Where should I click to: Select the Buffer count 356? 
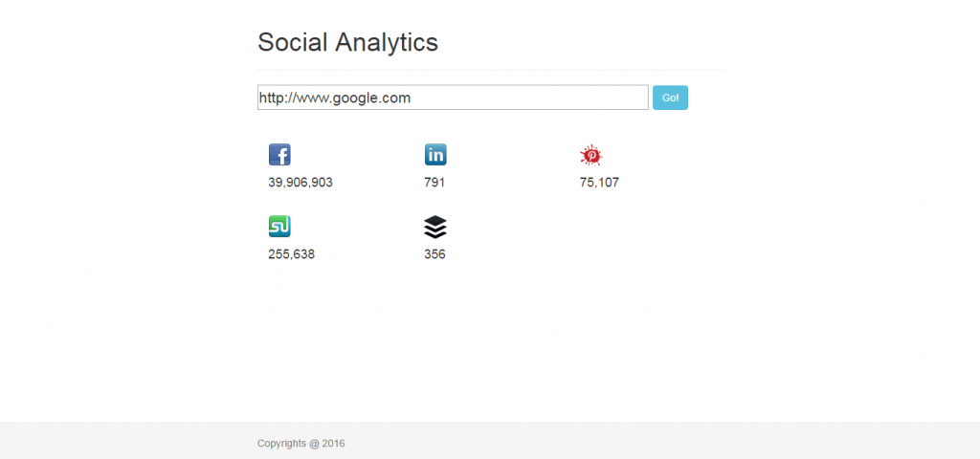pyautogui.click(x=434, y=254)
